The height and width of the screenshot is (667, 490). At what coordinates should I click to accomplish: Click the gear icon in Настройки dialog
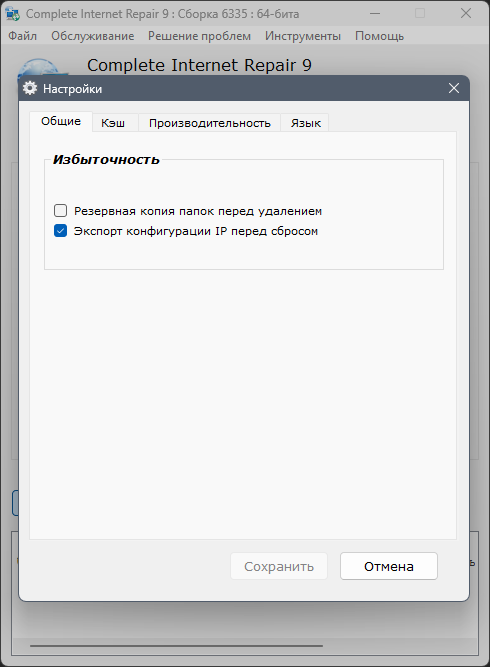click(30, 88)
